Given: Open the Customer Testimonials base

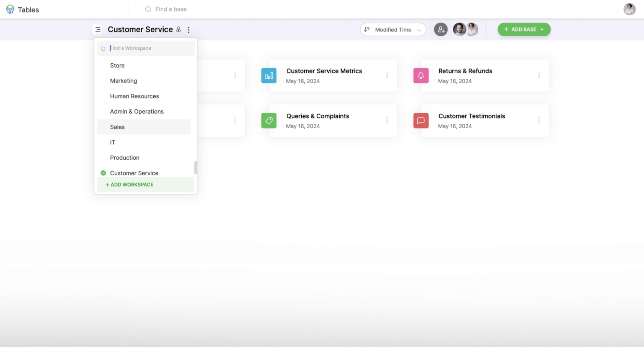Looking at the screenshot, I should click(x=485, y=121).
